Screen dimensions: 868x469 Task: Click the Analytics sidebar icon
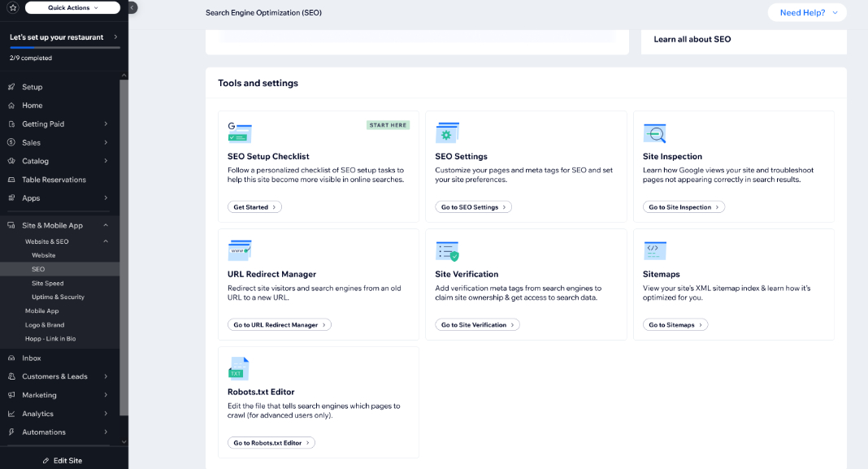click(x=10, y=413)
